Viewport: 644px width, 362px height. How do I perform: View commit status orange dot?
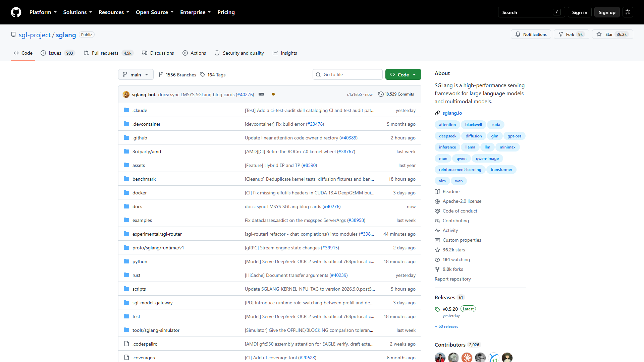pyautogui.click(x=273, y=94)
